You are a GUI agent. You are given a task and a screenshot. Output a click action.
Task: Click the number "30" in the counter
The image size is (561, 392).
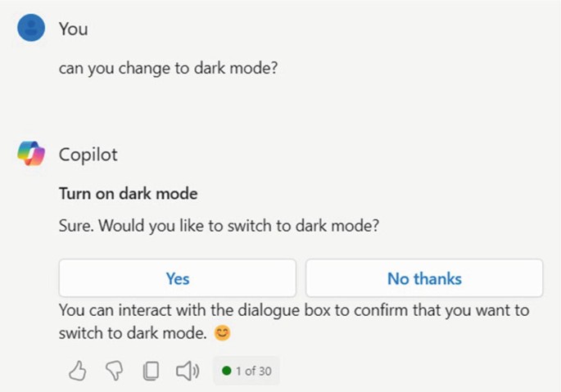pos(264,372)
